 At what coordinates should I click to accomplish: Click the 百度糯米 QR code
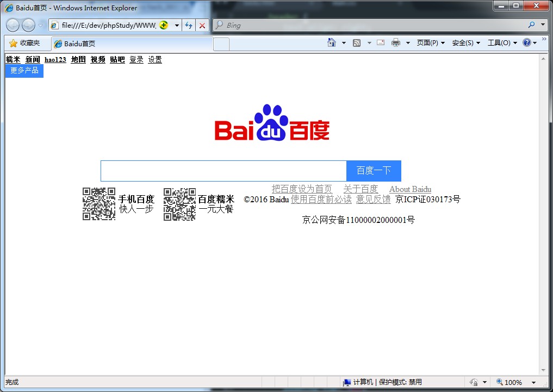click(179, 204)
